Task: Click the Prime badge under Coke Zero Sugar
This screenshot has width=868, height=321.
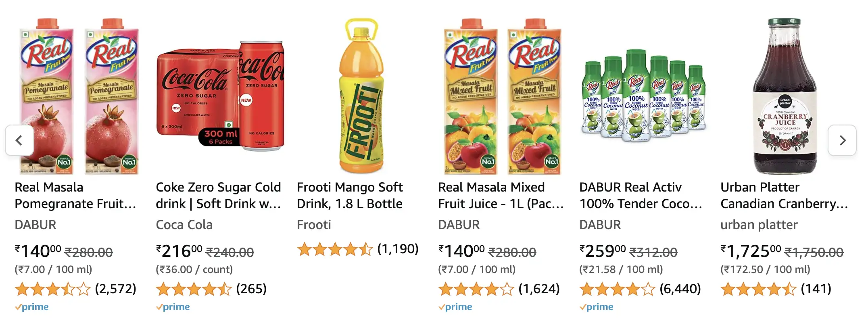Action: tap(173, 307)
